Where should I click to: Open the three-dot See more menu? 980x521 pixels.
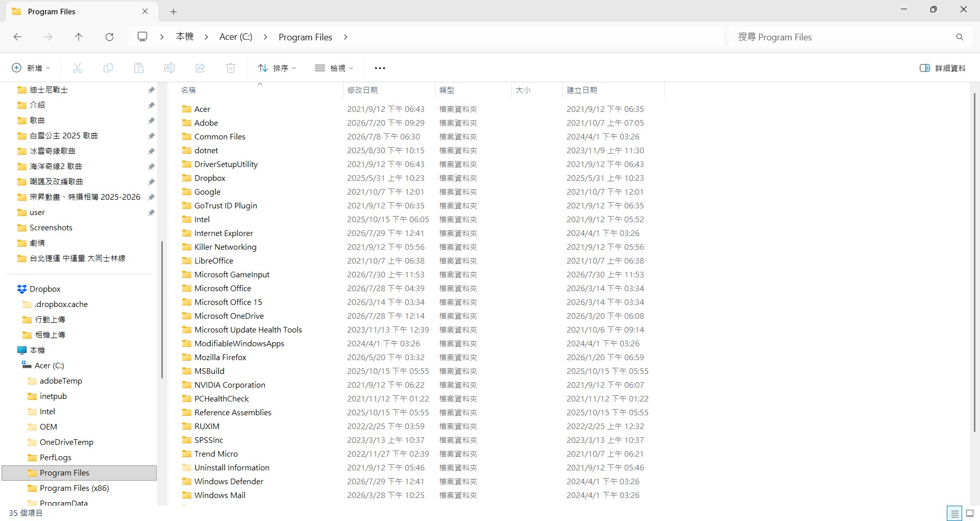pos(380,68)
